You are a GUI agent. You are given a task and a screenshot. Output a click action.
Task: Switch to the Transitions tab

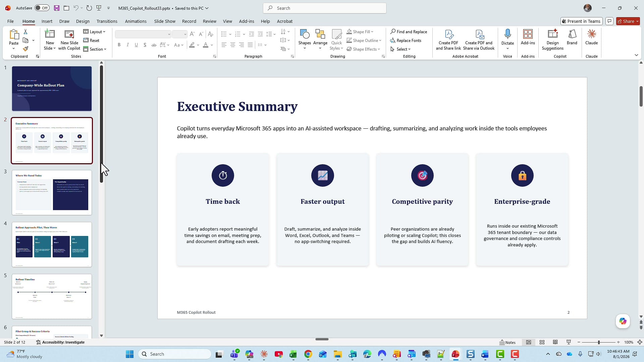[x=107, y=21]
